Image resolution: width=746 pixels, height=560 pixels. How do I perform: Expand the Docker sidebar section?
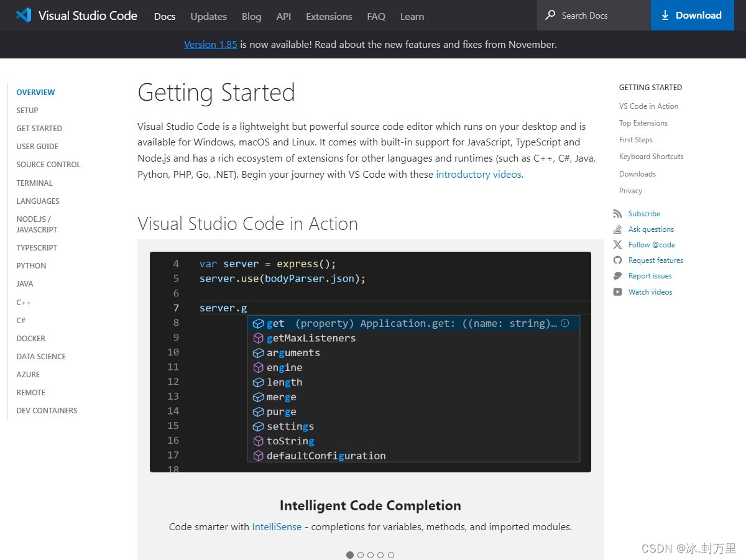(x=31, y=338)
